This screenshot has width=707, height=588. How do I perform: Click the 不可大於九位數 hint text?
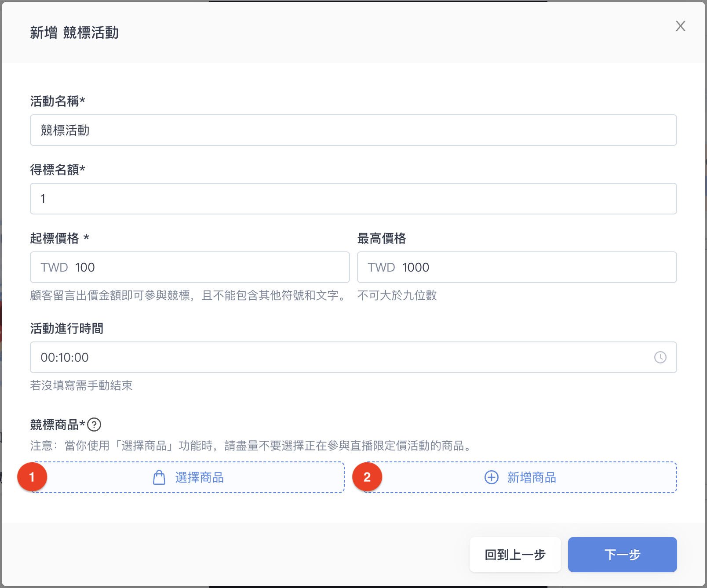pyautogui.click(x=397, y=295)
